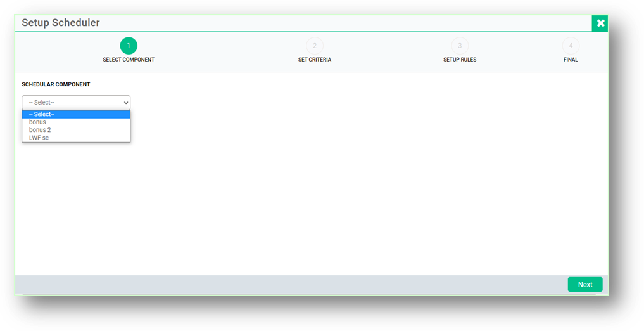Jump to step 4 circle
This screenshot has height=331, width=644.
[x=571, y=46]
